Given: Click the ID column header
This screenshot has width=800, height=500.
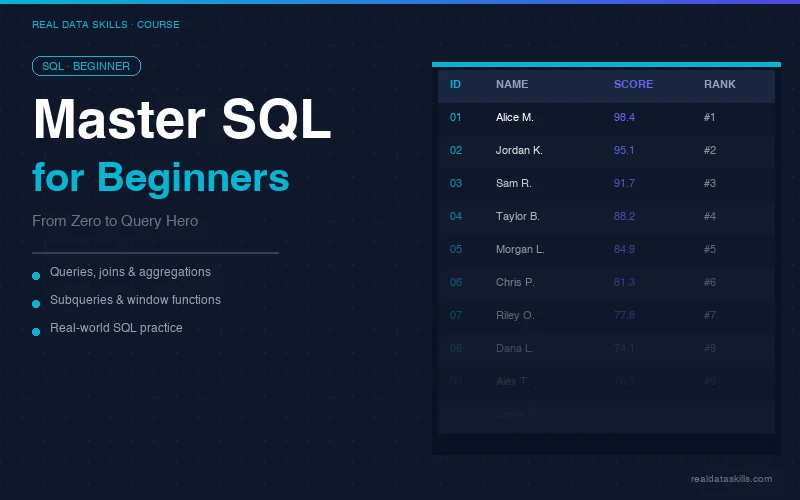Looking at the screenshot, I should click(455, 85).
